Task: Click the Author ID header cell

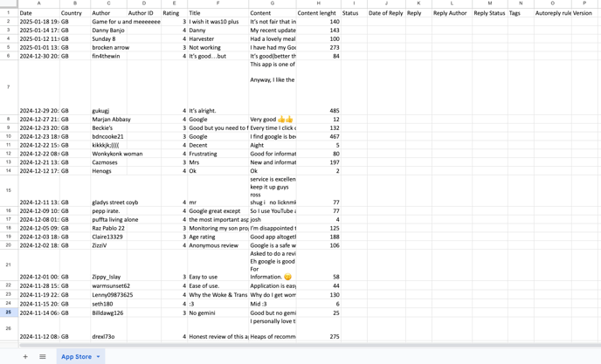Action: pyautogui.click(x=144, y=13)
